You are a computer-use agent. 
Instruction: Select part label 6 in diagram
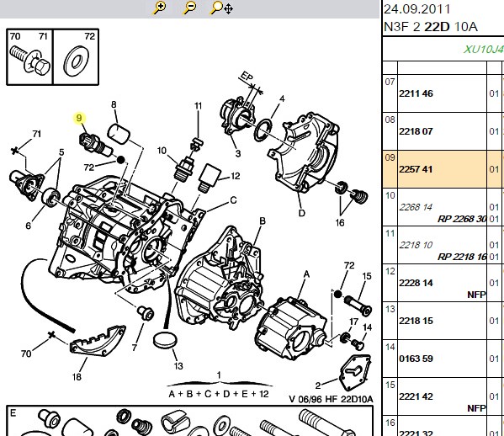(29, 226)
